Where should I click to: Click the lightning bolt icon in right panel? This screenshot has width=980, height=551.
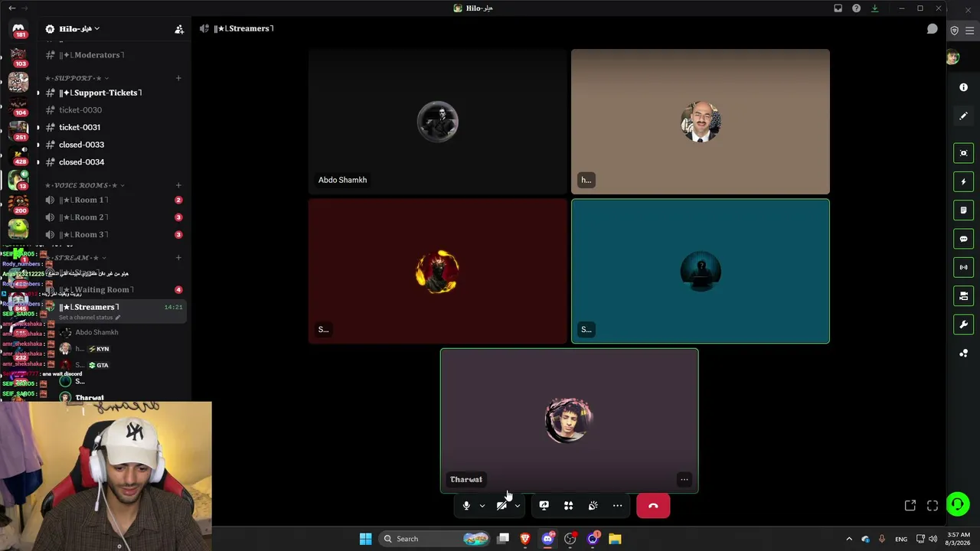[964, 182]
